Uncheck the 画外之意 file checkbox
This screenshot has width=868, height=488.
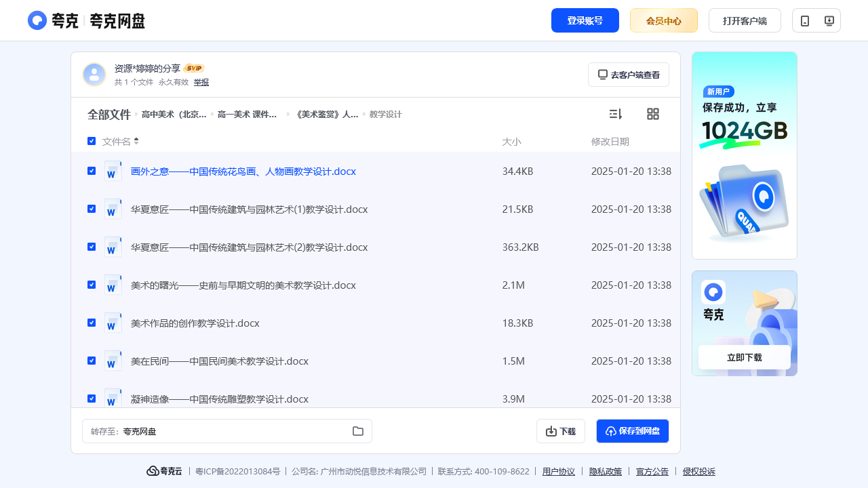[92, 171]
